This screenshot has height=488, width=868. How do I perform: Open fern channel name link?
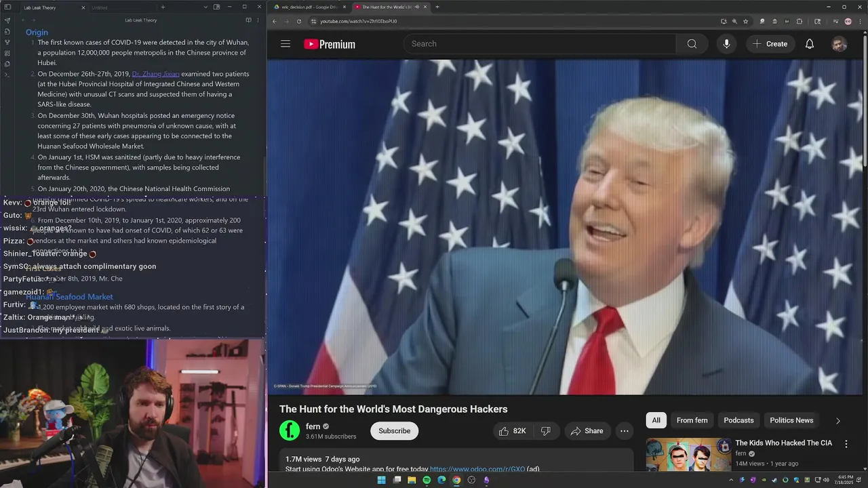[313, 426]
